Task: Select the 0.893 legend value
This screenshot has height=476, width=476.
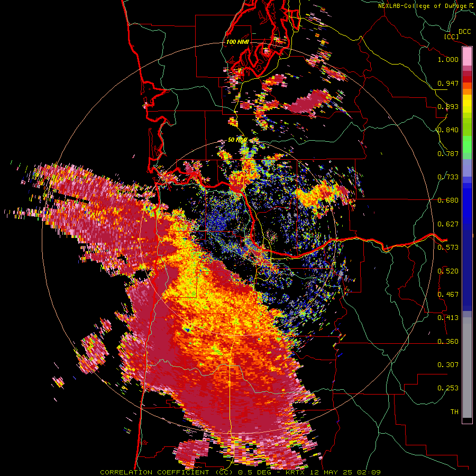Action: [x=448, y=106]
